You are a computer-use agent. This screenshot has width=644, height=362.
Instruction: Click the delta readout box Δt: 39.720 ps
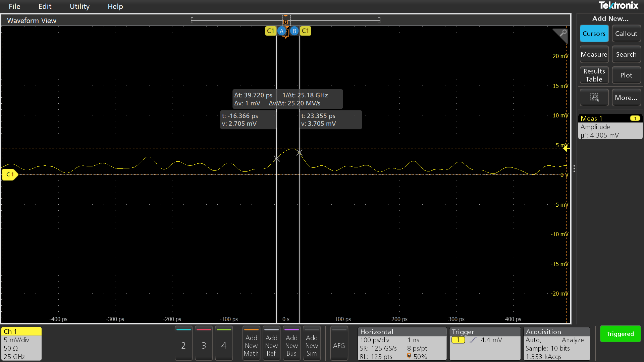288,99
